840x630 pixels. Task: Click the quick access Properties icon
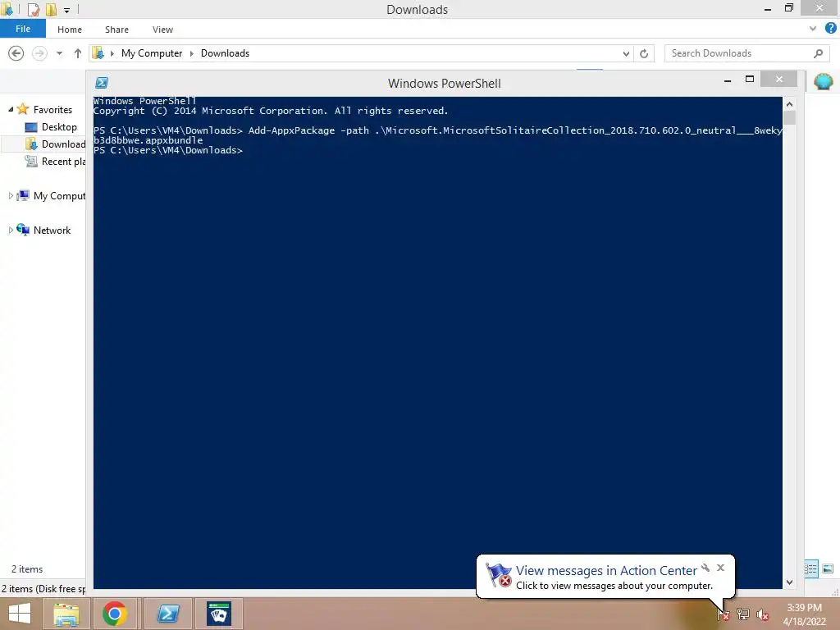point(33,9)
